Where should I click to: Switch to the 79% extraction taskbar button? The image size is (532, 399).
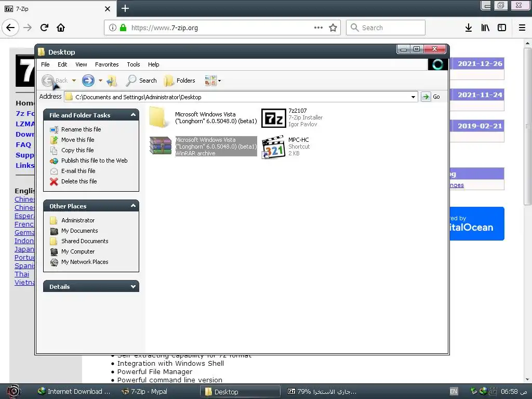point(322,392)
